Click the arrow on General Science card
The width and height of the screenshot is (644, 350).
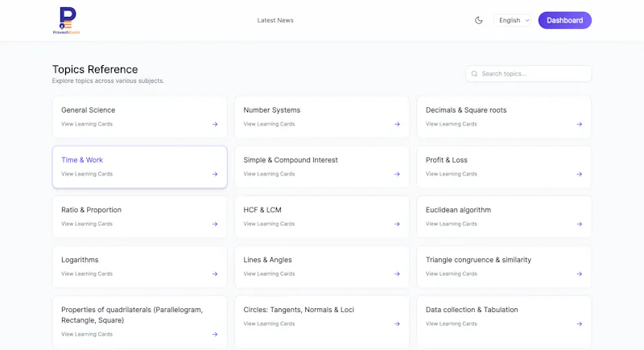[x=215, y=124]
